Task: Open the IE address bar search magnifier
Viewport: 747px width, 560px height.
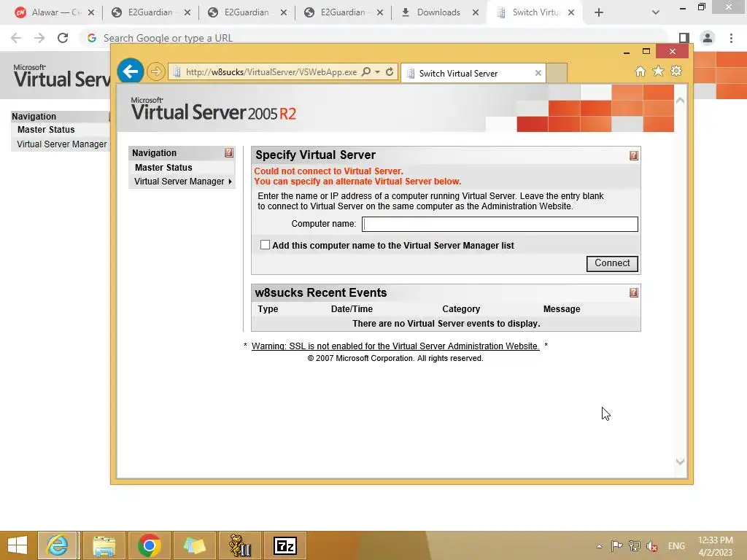Action: tap(366, 72)
